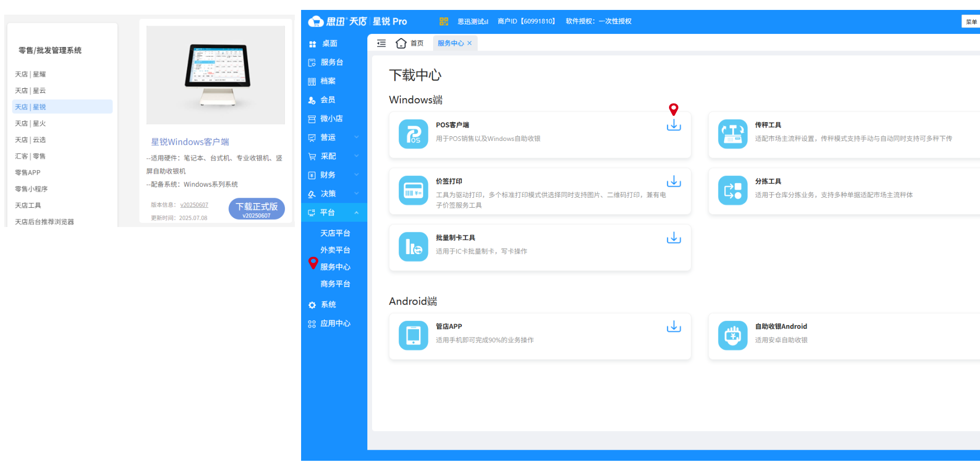The image size is (980, 466).
Task: Click the 批量制卡工具 app icon
Action: [413, 247]
